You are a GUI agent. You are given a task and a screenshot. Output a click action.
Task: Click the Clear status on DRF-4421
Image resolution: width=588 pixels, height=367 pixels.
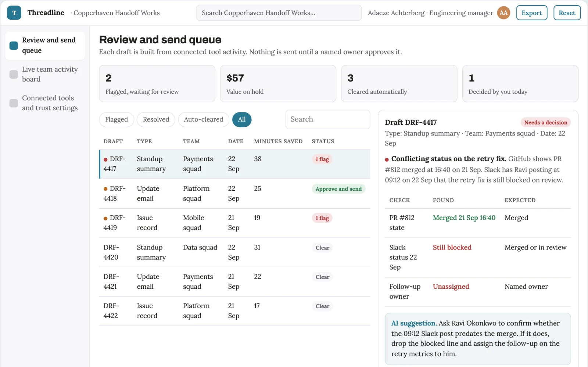click(322, 277)
